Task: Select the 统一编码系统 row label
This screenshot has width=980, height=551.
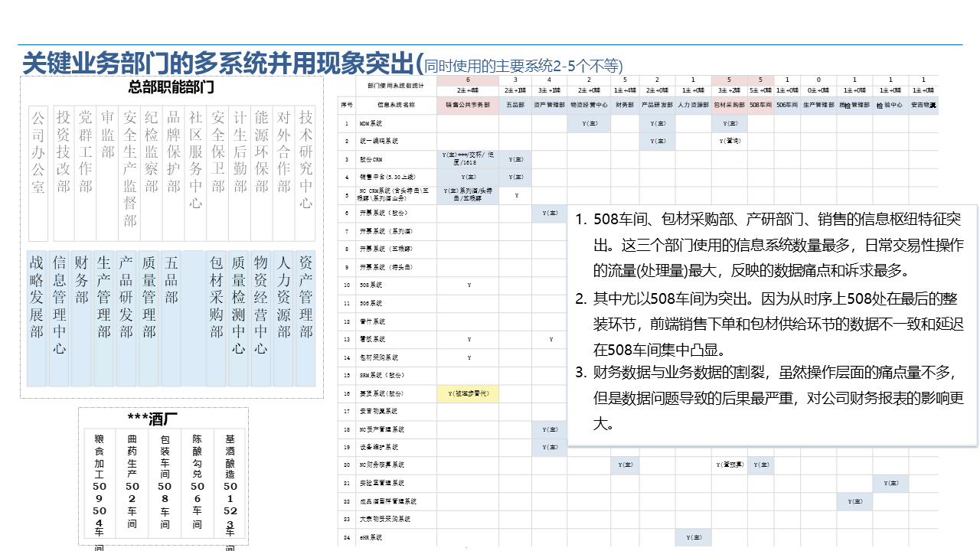Action: point(379,141)
